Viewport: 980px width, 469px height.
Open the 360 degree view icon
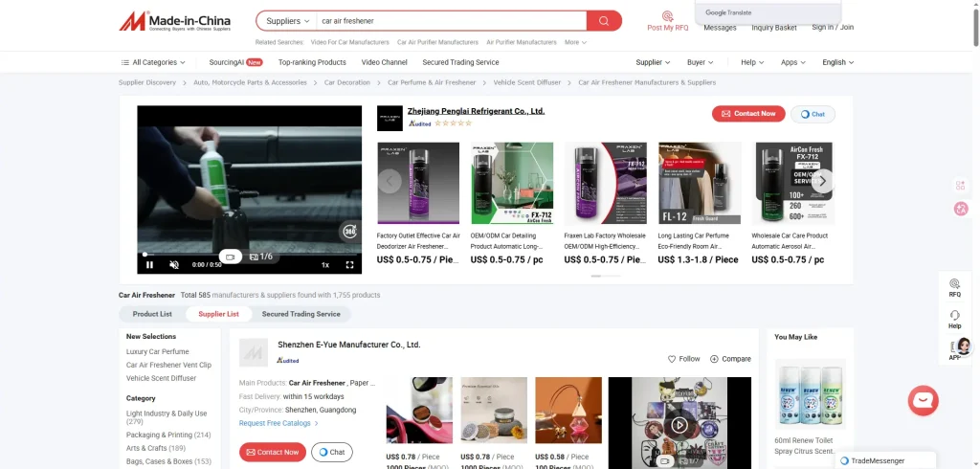pyautogui.click(x=348, y=231)
